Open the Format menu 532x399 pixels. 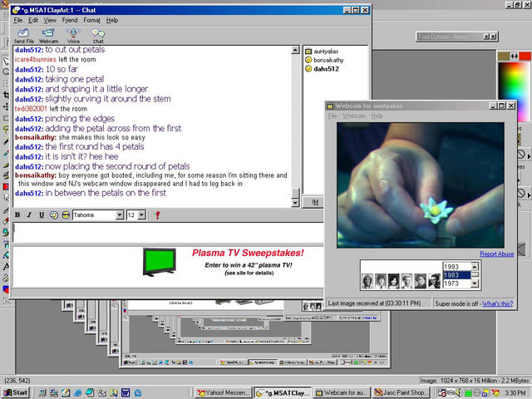(92, 20)
